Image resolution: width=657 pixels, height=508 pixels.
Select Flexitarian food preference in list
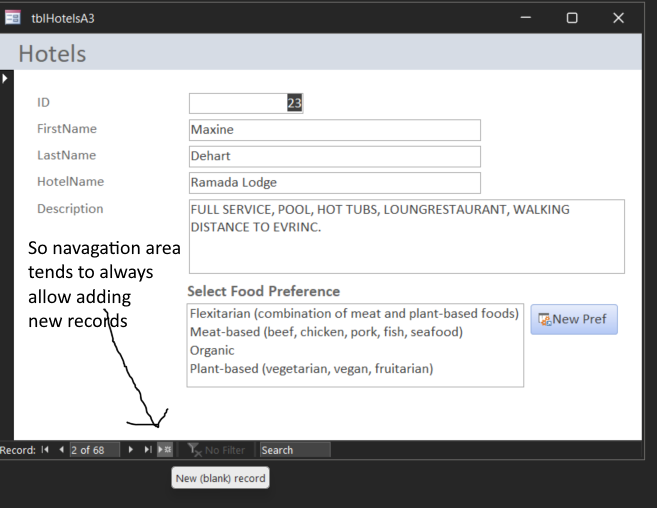354,314
